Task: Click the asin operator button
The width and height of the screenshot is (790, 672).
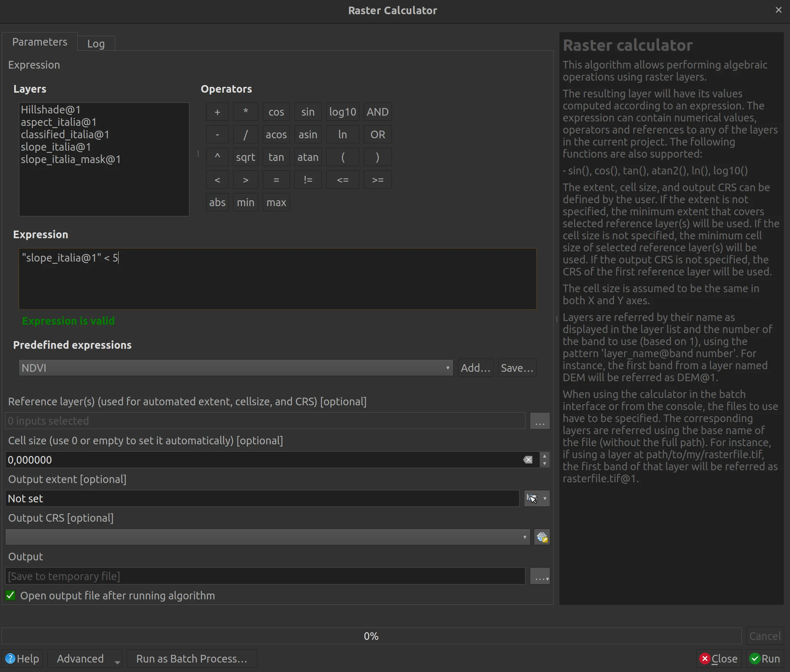Action: click(308, 135)
